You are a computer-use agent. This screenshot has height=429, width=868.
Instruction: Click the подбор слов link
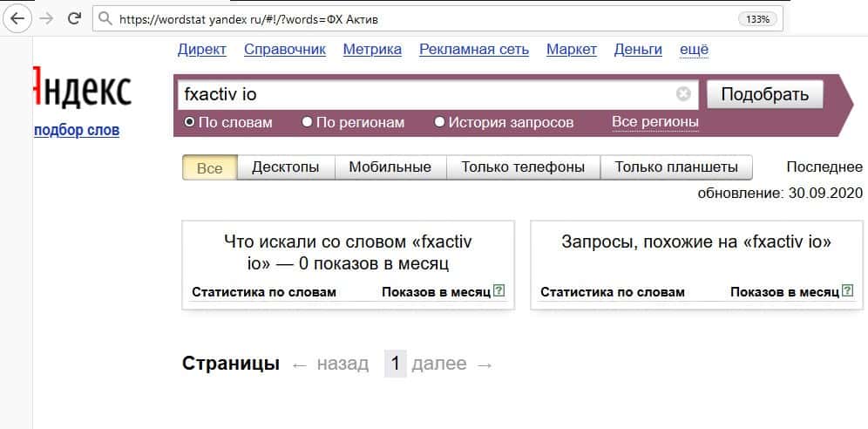coord(77,131)
